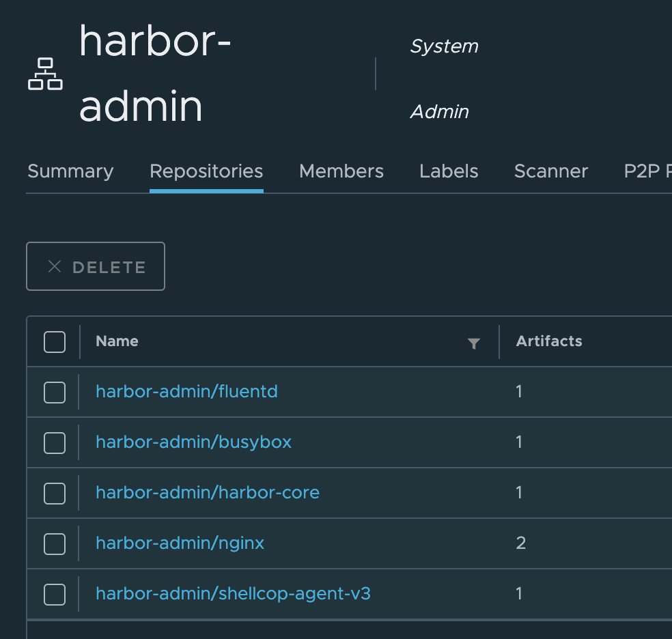Click the DELETE button
This screenshot has width=672, height=639.
tap(96, 266)
